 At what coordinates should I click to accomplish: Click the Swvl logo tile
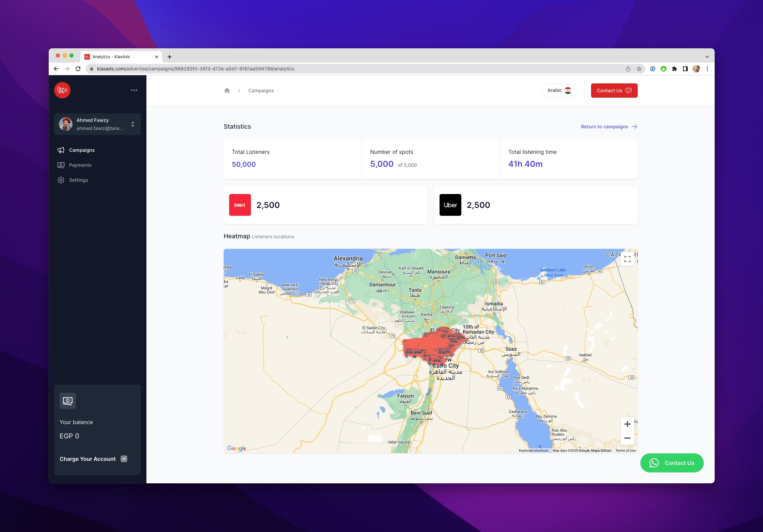(240, 205)
